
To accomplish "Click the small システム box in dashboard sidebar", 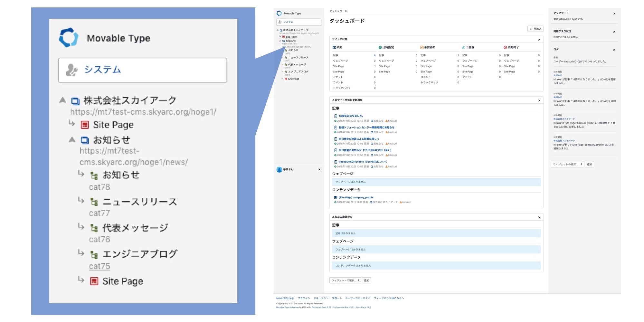I will coord(299,22).
